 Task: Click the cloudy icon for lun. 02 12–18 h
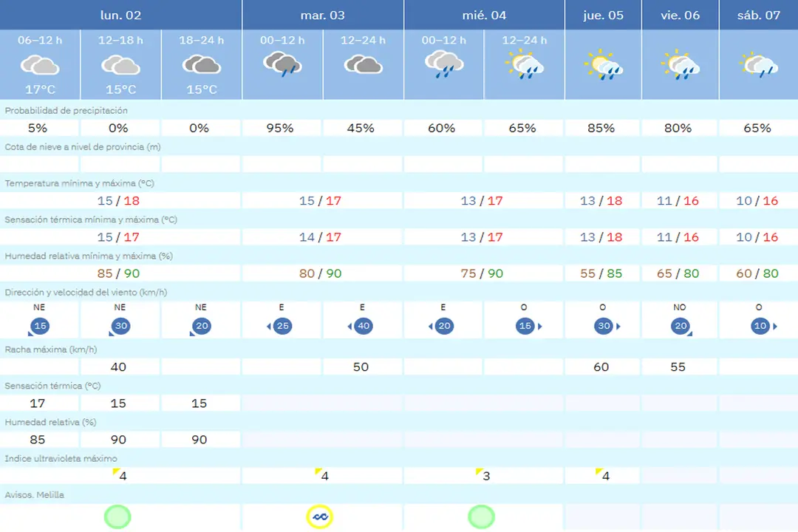pos(120,66)
